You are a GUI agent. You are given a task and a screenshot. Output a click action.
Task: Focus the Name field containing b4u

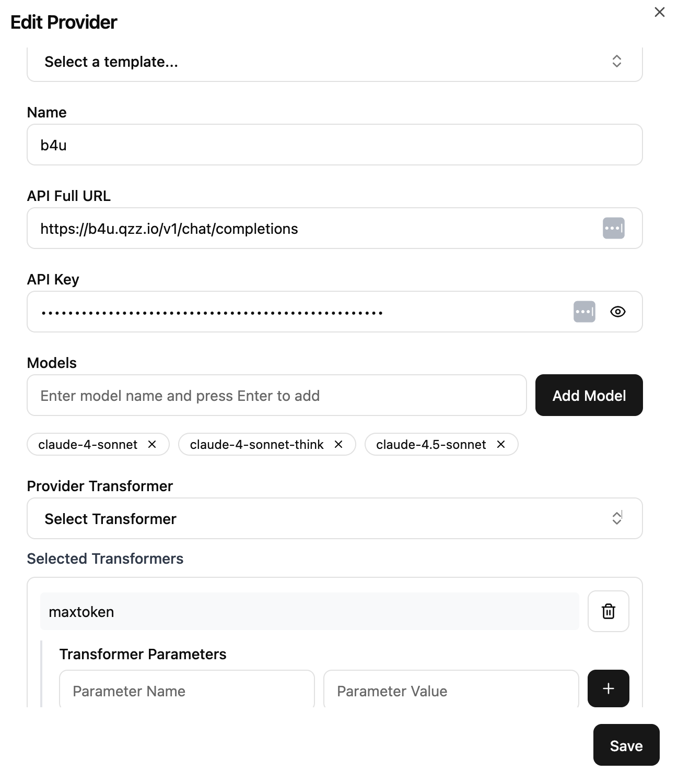point(334,145)
